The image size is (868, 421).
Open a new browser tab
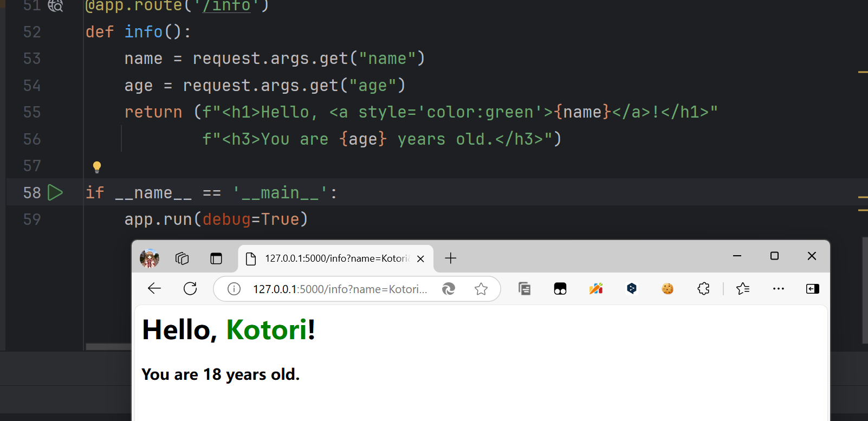click(450, 258)
